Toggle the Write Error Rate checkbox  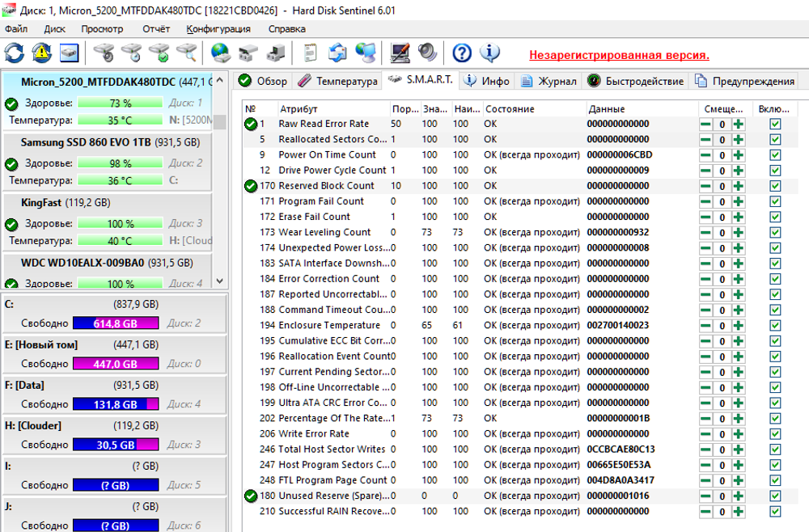pos(775,434)
